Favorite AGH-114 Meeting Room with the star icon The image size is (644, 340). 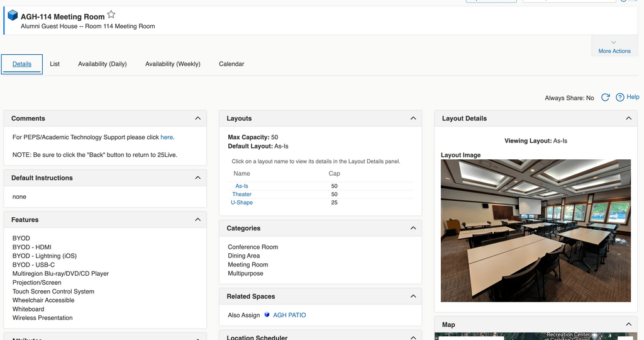click(x=111, y=15)
